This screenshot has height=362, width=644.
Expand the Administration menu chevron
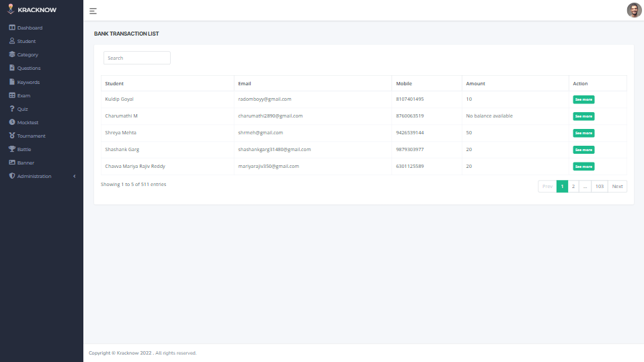(74, 176)
